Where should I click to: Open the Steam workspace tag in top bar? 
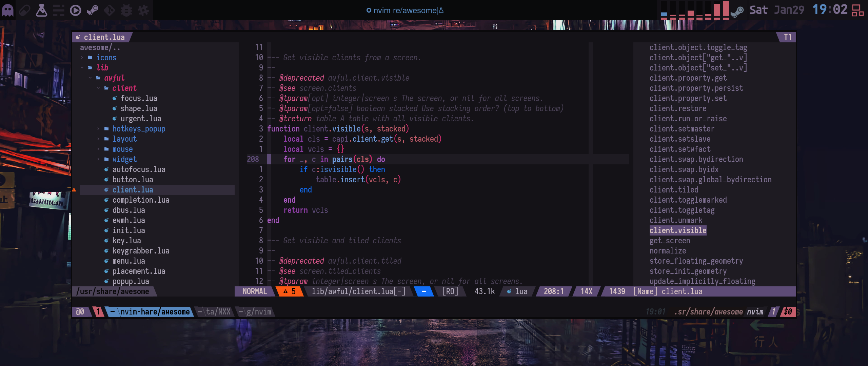click(x=92, y=10)
